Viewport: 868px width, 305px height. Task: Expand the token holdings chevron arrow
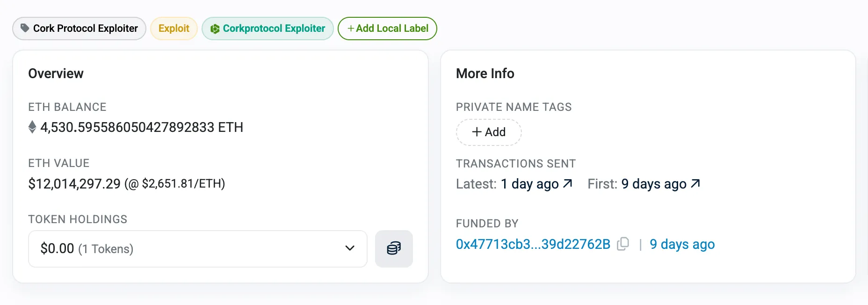point(350,248)
